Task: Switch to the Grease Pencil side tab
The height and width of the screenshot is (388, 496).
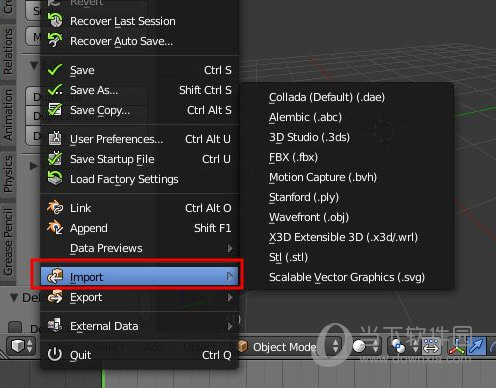Action: coord(8,242)
